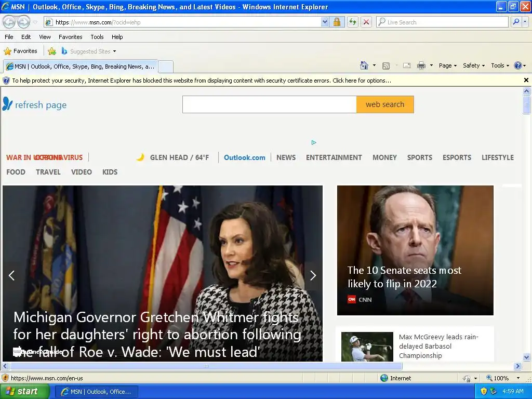
Task: Click the Print icon
Action: [x=421, y=65]
